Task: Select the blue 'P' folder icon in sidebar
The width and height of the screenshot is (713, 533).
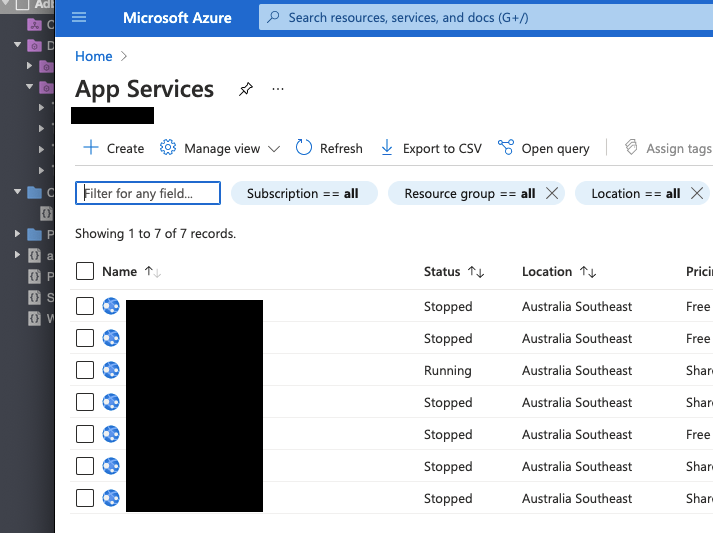Action: coord(35,234)
